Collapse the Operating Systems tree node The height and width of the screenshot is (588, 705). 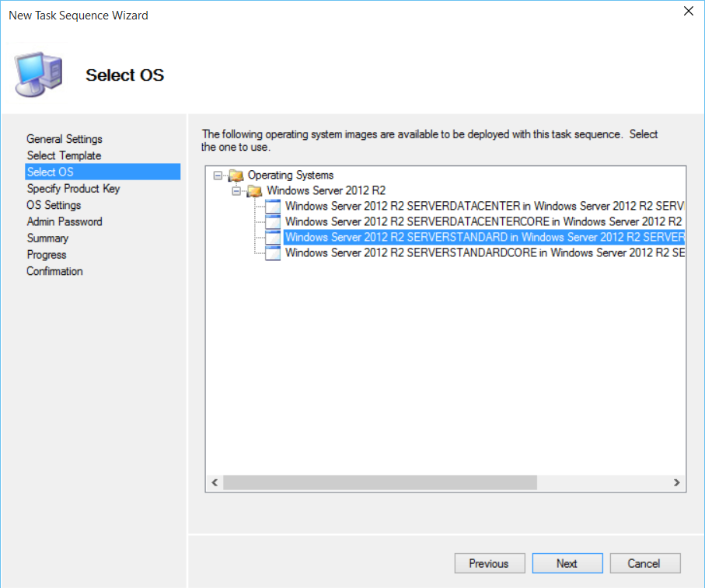click(218, 176)
